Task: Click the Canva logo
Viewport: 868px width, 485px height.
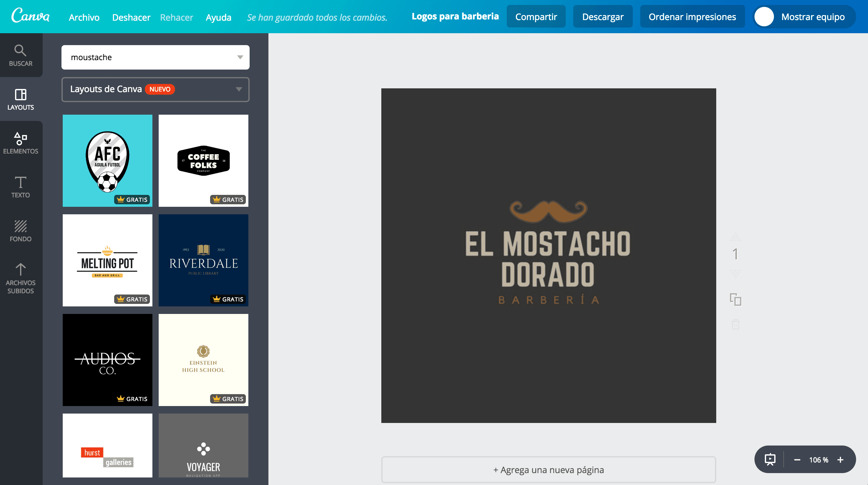Action: pos(30,16)
